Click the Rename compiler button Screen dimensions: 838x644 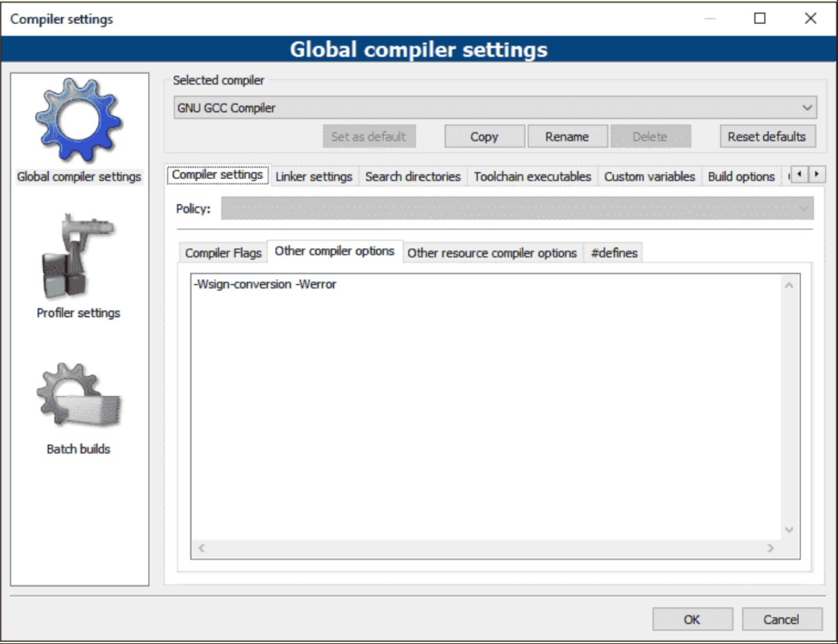[567, 136]
